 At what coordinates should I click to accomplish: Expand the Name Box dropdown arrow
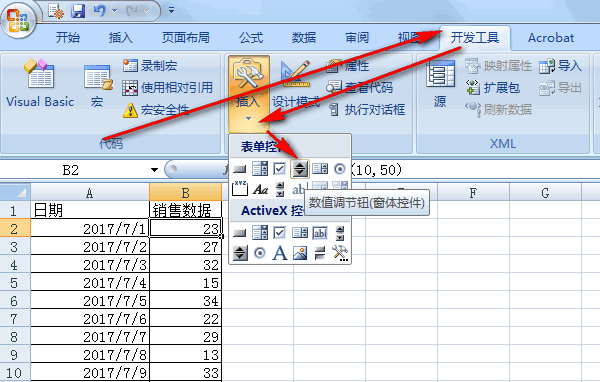(x=154, y=170)
